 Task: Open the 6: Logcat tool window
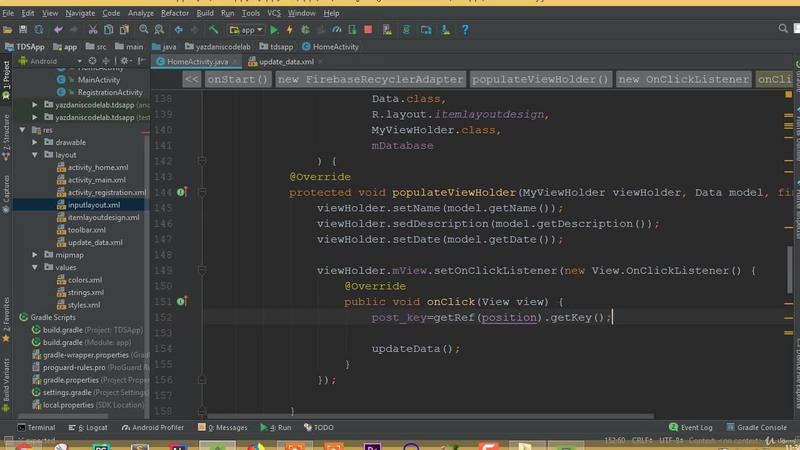(x=88, y=428)
